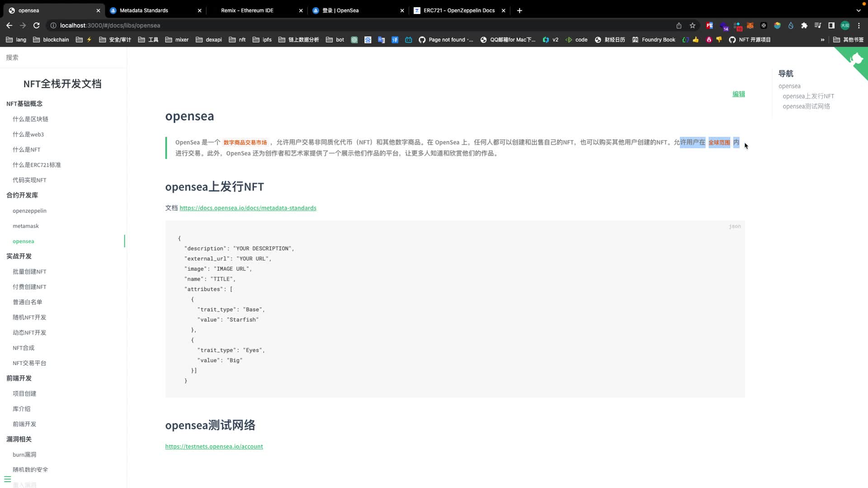Open a new browser tab

point(519,10)
